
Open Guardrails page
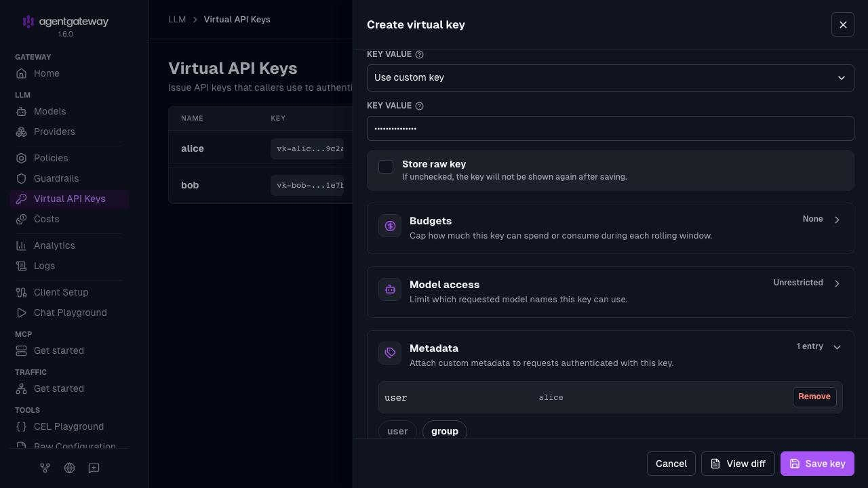69,178
